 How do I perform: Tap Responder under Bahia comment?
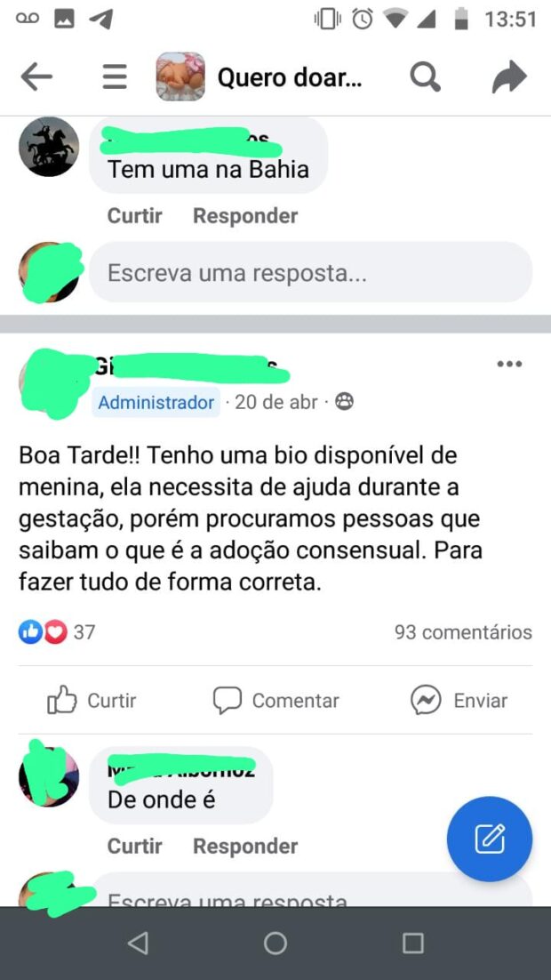[x=245, y=215]
